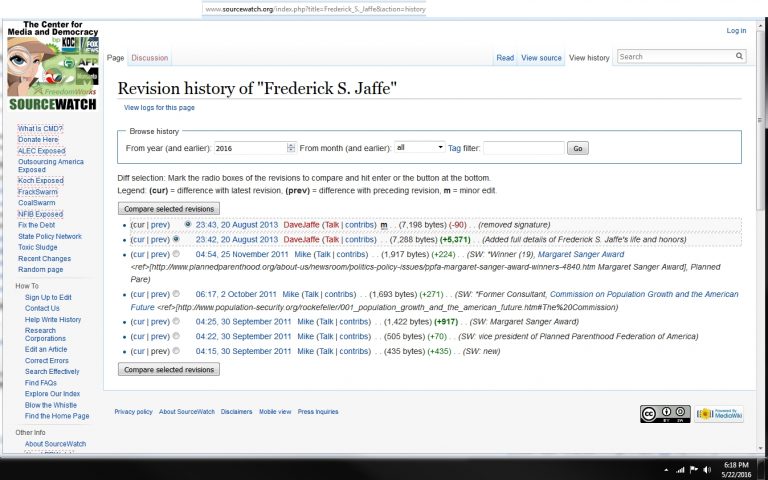Click the network signal tray icon

(x=680, y=469)
